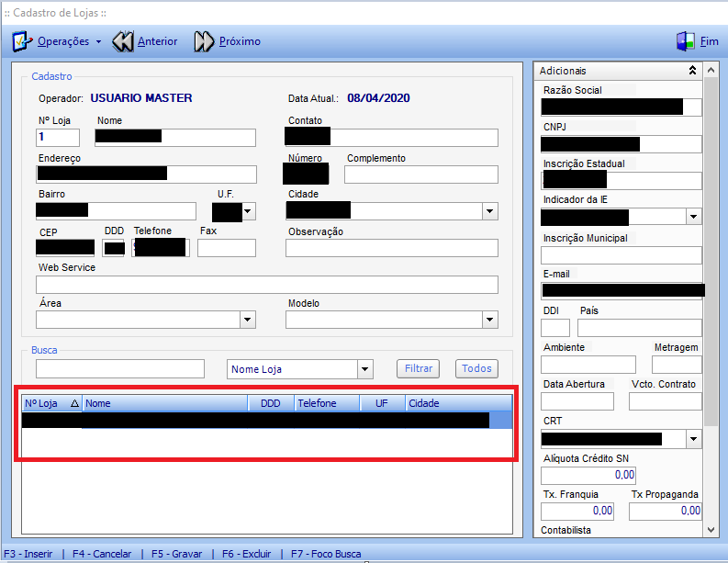Click the Data Abertura field
728x563 pixels.
pyautogui.click(x=577, y=401)
